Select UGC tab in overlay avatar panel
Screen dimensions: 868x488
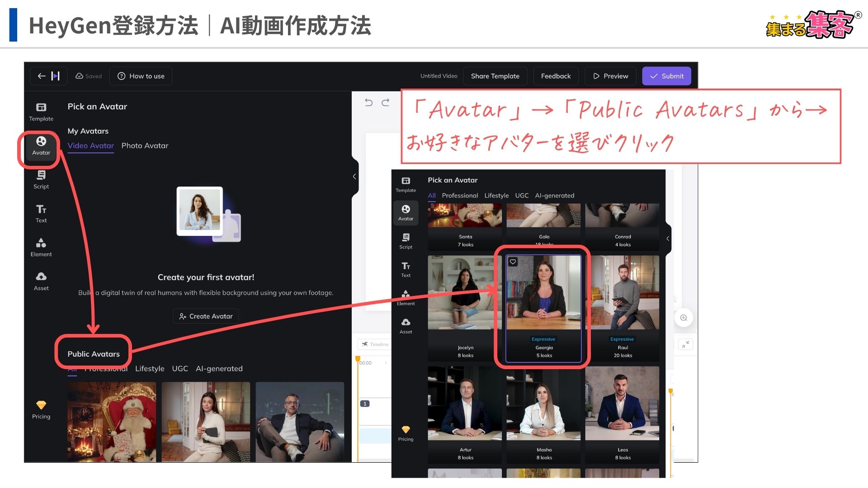coord(522,196)
